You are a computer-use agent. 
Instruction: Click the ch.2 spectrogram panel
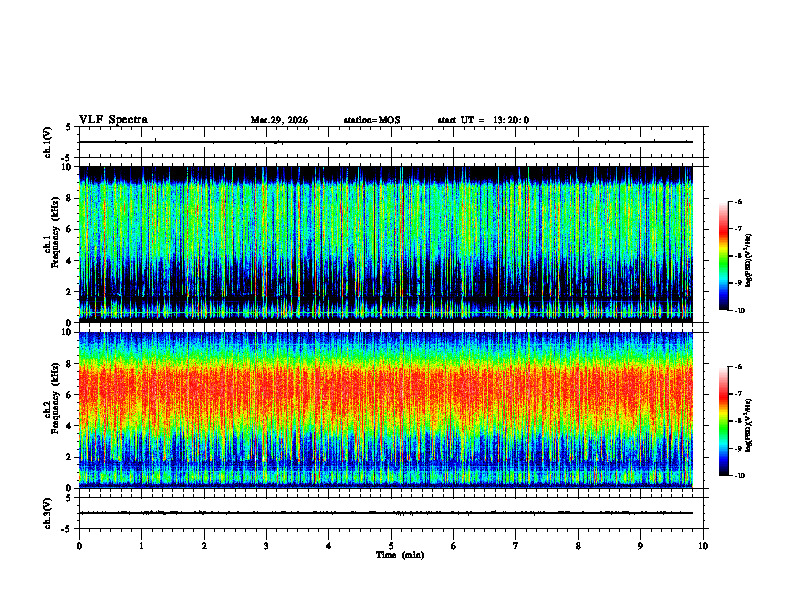point(386,410)
